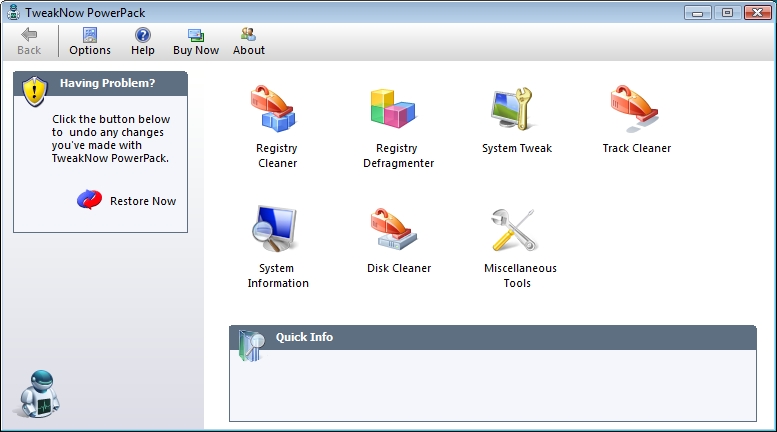Click the Quick Info header text

tap(304, 337)
